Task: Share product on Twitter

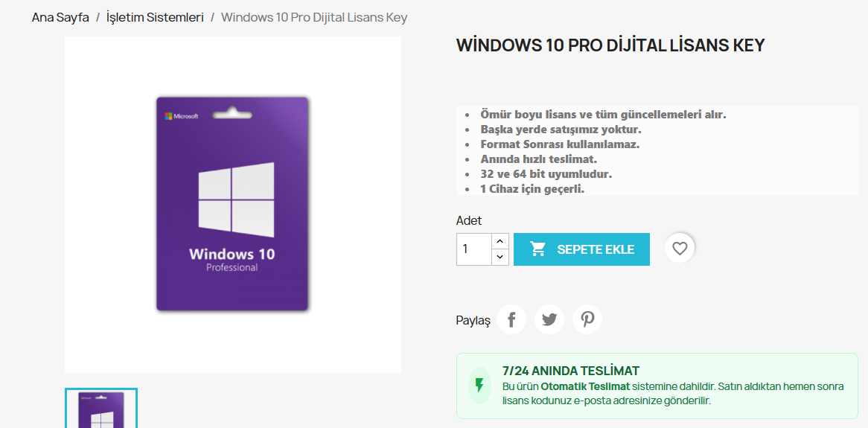Action: 549,319
